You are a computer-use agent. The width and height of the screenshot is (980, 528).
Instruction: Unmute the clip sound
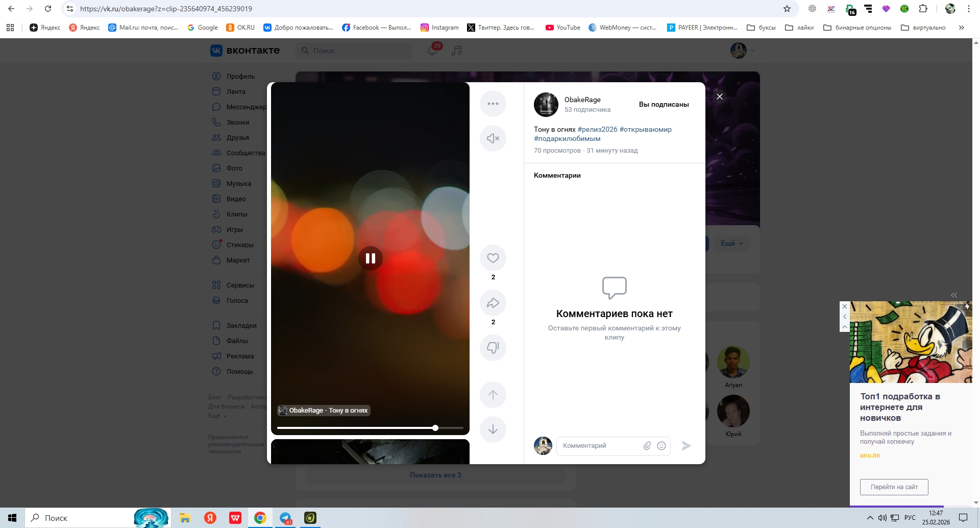493,138
